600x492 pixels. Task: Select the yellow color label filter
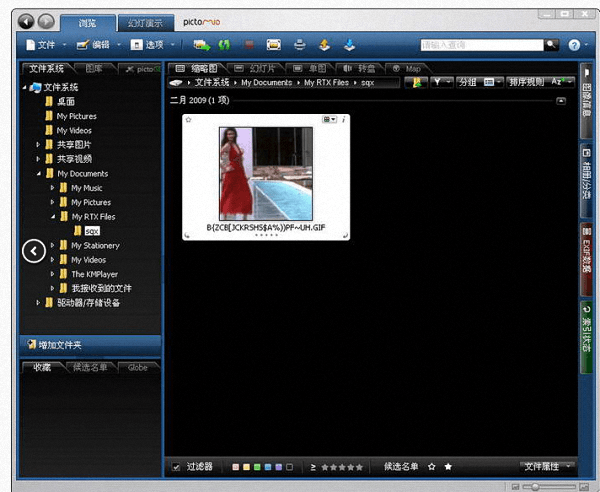246,467
